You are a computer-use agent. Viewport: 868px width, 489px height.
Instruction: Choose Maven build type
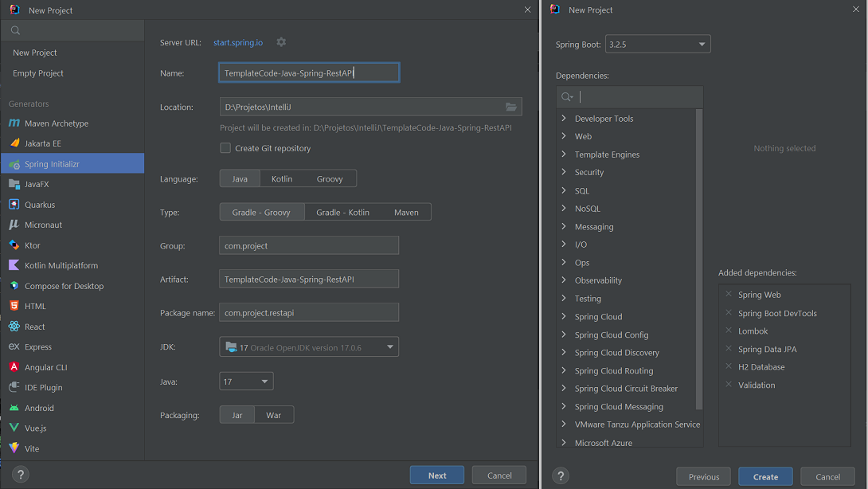tap(406, 212)
